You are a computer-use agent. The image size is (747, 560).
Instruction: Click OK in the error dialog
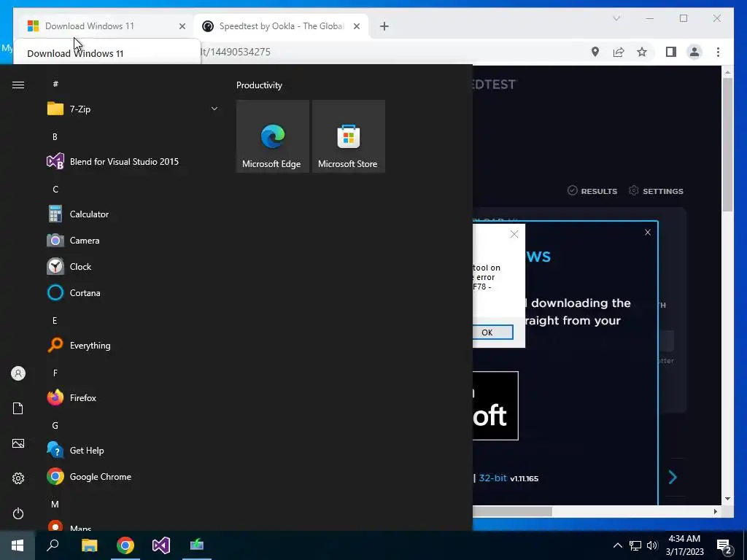click(492, 332)
